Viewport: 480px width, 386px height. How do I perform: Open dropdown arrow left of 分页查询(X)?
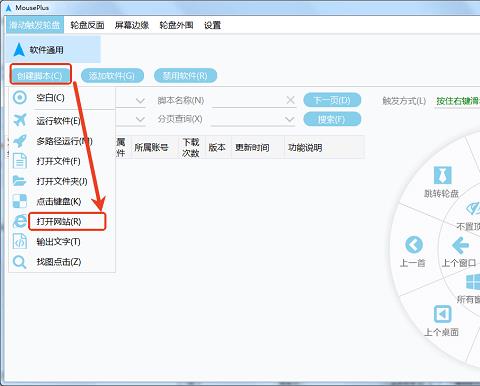[140, 119]
